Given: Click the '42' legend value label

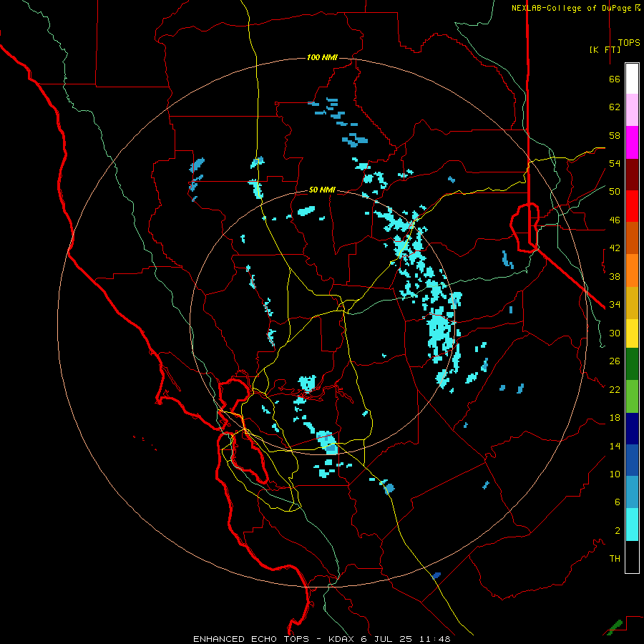Looking at the screenshot, I should [615, 248].
